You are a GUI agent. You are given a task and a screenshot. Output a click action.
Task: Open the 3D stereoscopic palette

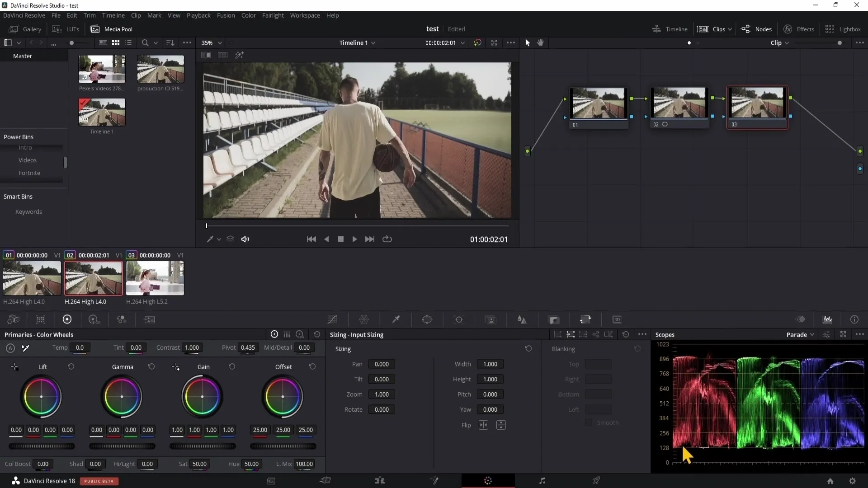(617, 320)
